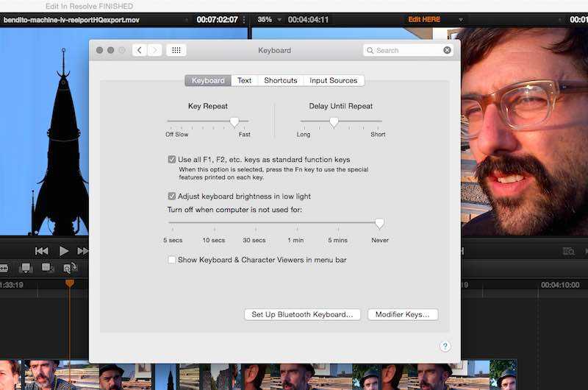The image size is (588, 390).
Task: Open the Shortcuts tab
Action: 281,80
